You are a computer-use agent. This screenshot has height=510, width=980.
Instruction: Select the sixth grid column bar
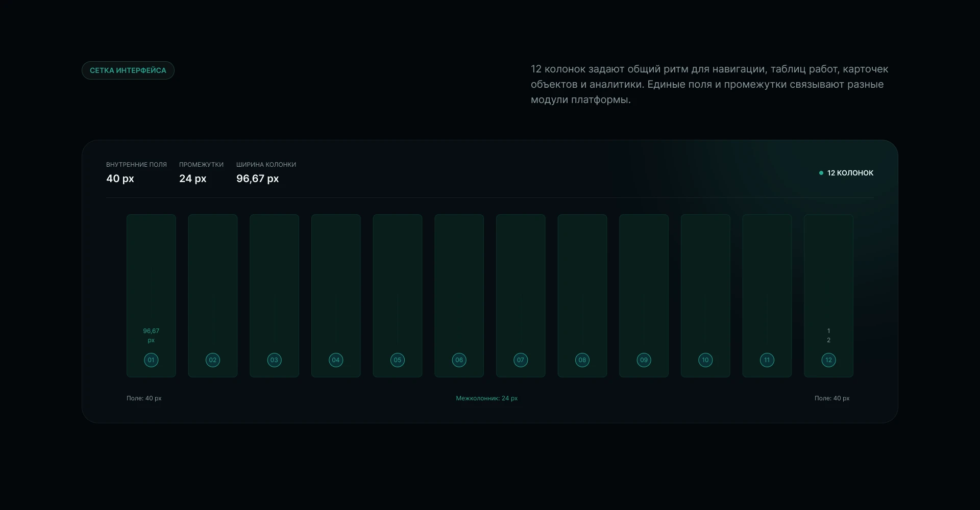459,296
